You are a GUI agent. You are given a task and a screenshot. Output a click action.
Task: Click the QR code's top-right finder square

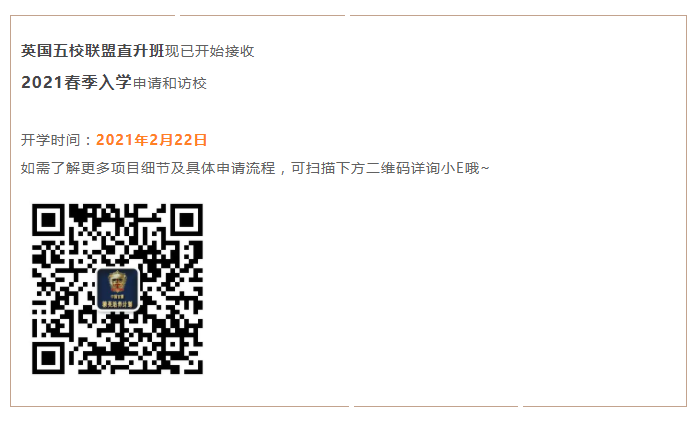(x=187, y=220)
